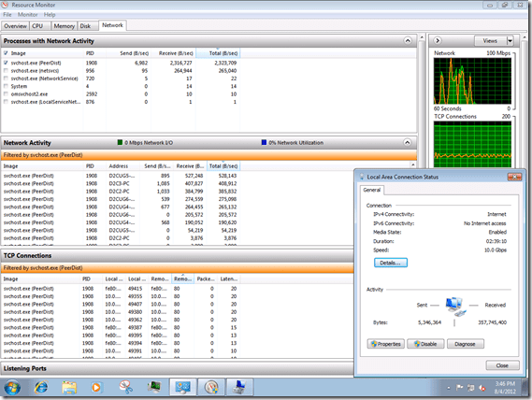Sort Network Activity by Address column
Screen dimensions: 532x400
click(x=123, y=166)
